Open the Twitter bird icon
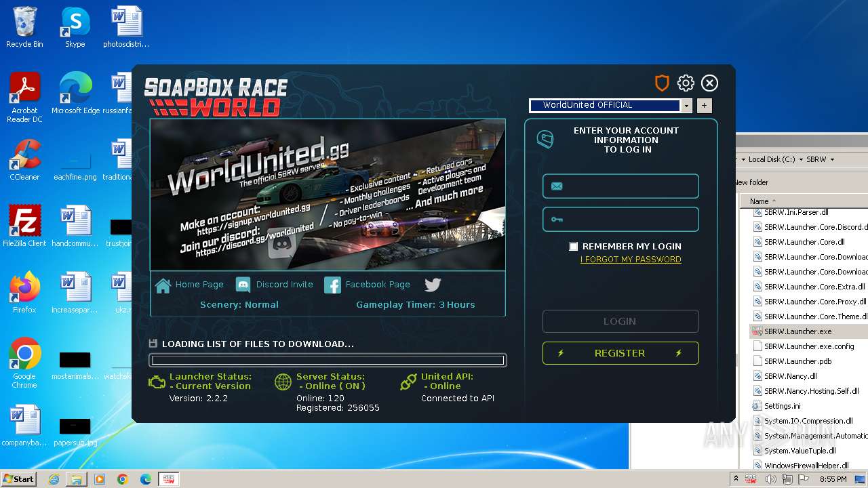This screenshot has height=488, width=868. pos(433,285)
